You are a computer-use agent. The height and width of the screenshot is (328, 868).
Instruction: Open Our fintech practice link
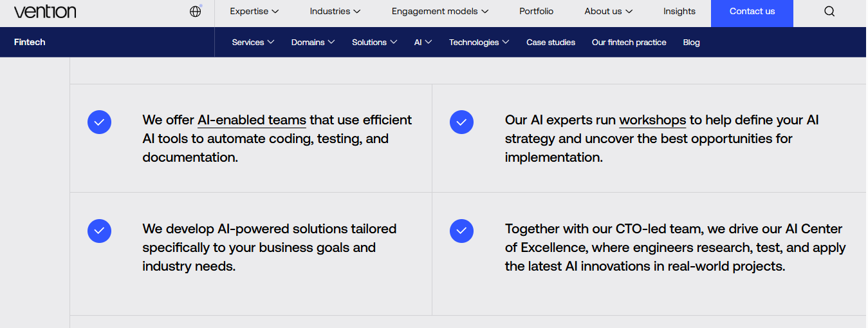629,42
